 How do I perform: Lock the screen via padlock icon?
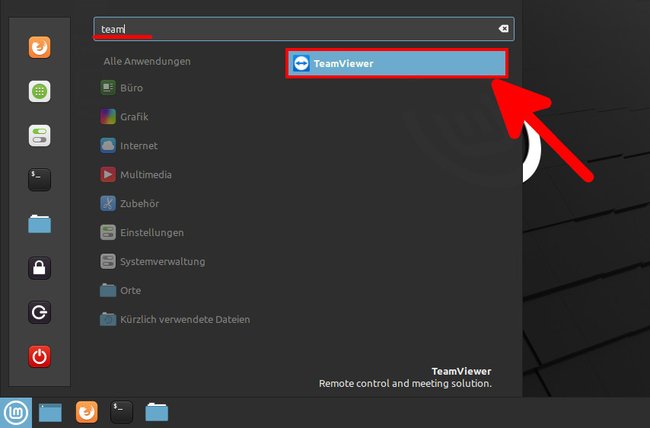coord(39,268)
